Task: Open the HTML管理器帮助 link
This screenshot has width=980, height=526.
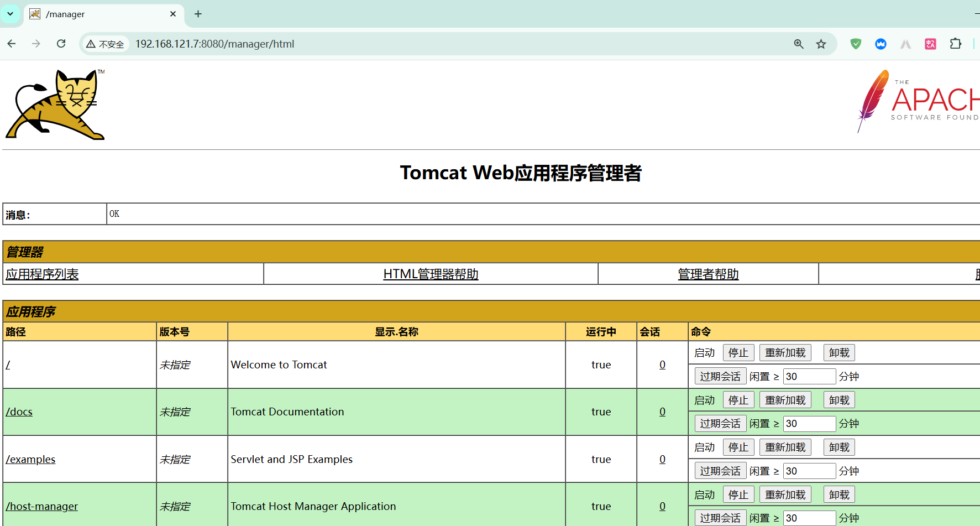Action: [x=431, y=274]
